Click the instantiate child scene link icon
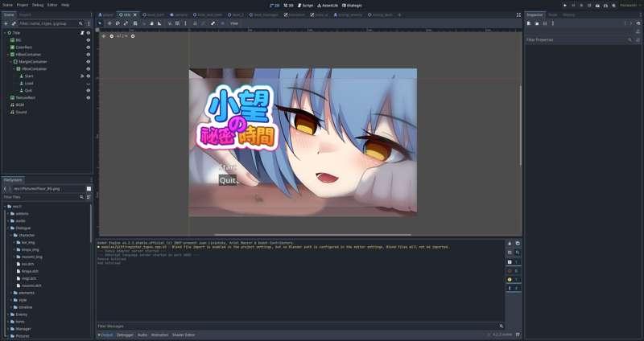 pyautogui.click(x=14, y=24)
